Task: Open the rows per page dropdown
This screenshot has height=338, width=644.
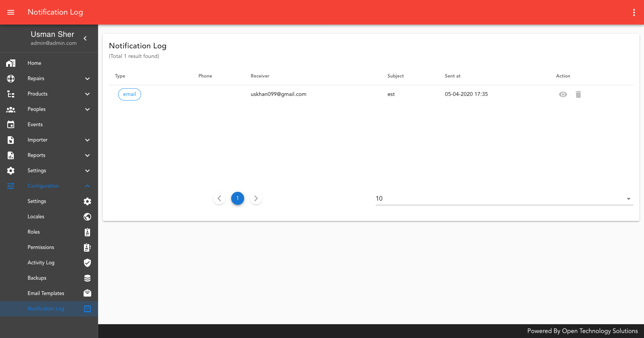Action: [504, 198]
